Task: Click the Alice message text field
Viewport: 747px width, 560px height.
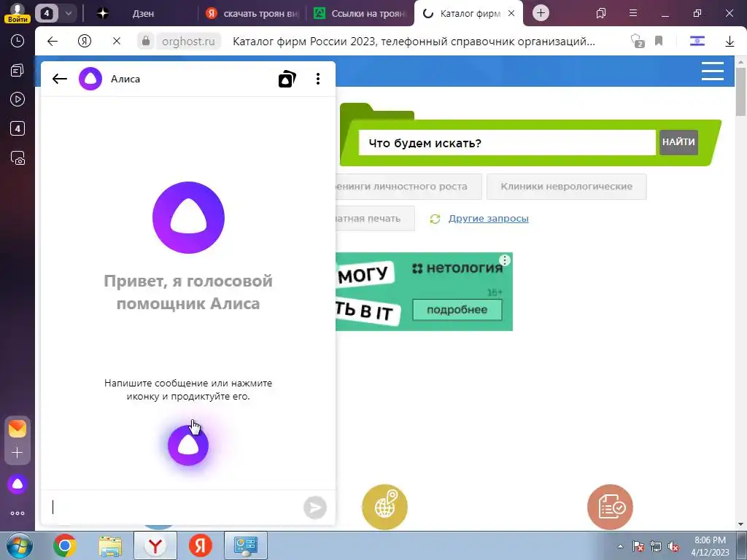Action: coord(174,507)
